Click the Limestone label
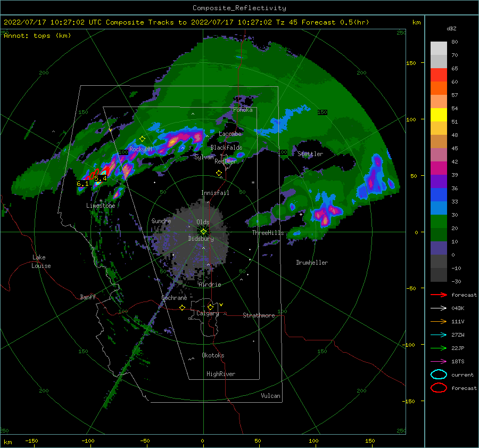479x448 pixels. pyautogui.click(x=101, y=206)
